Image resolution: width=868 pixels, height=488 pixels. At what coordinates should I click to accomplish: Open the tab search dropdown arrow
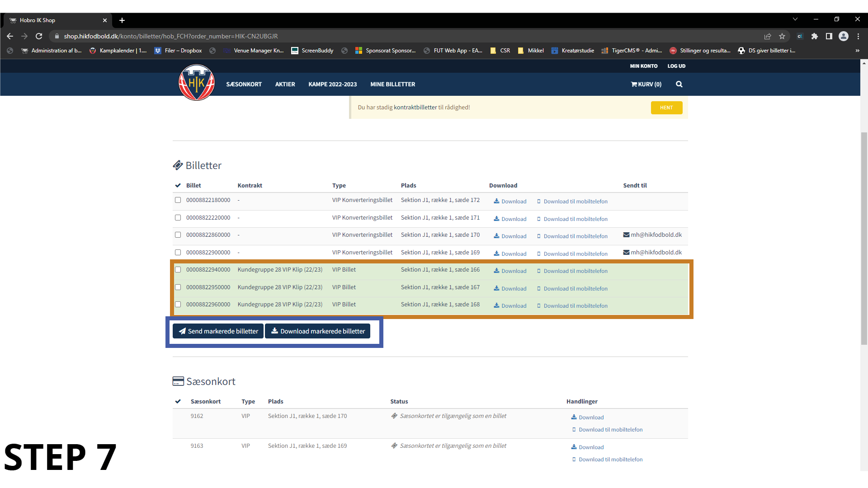[795, 19]
